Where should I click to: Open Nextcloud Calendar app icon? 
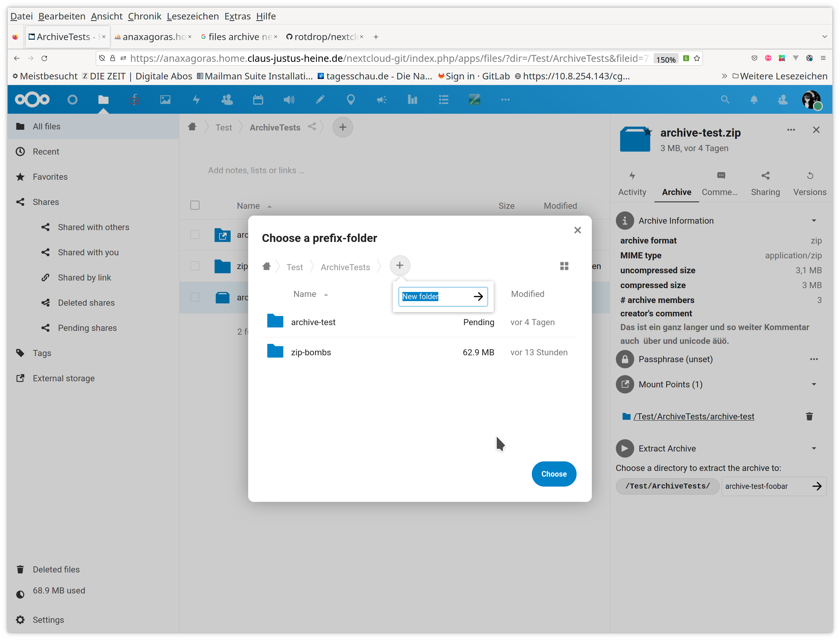258,100
